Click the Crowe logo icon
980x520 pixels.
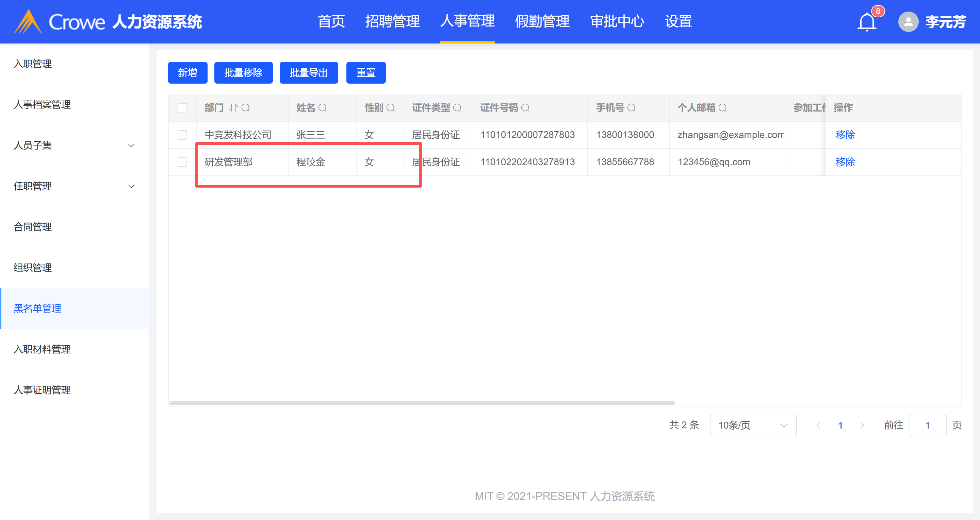point(27,22)
